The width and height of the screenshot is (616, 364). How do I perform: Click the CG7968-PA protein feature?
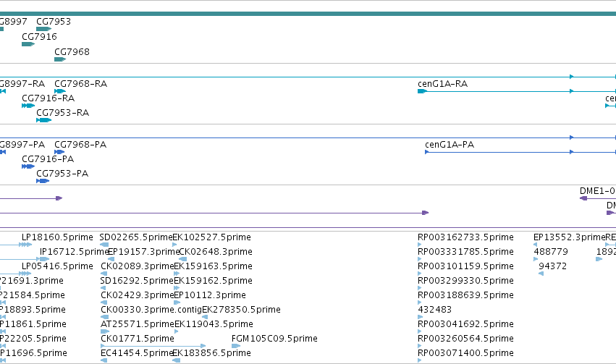[x=59, y=152]
